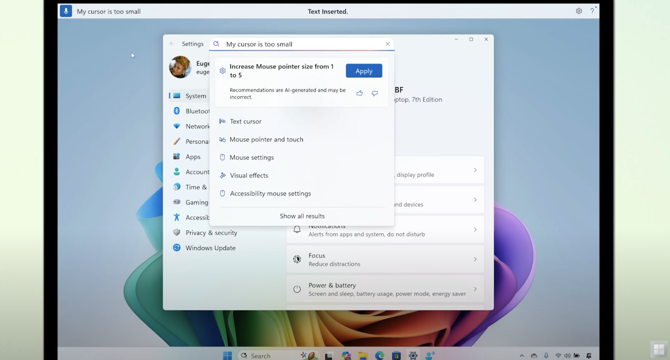Launch Microsoft Edge from the taskbar
Image resolution: width=670 pixels, height=360 pixels.
[x=379, y=355]
